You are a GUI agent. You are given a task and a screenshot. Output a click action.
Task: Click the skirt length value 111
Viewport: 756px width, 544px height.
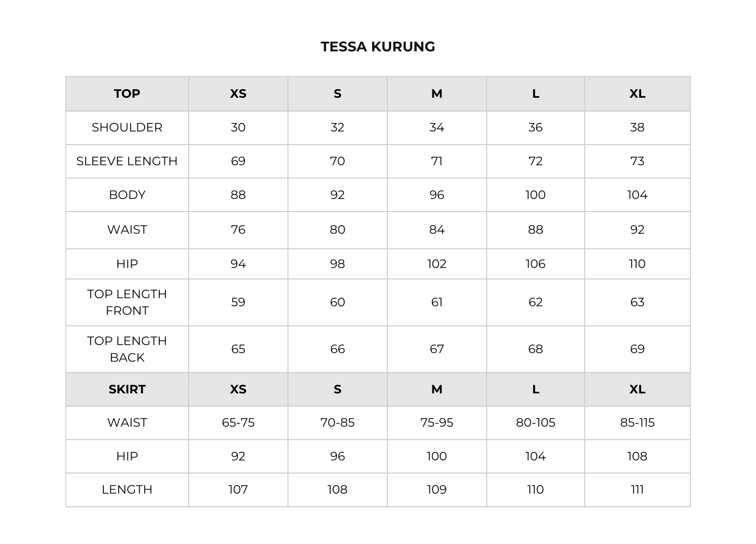[x=637, y=490]
